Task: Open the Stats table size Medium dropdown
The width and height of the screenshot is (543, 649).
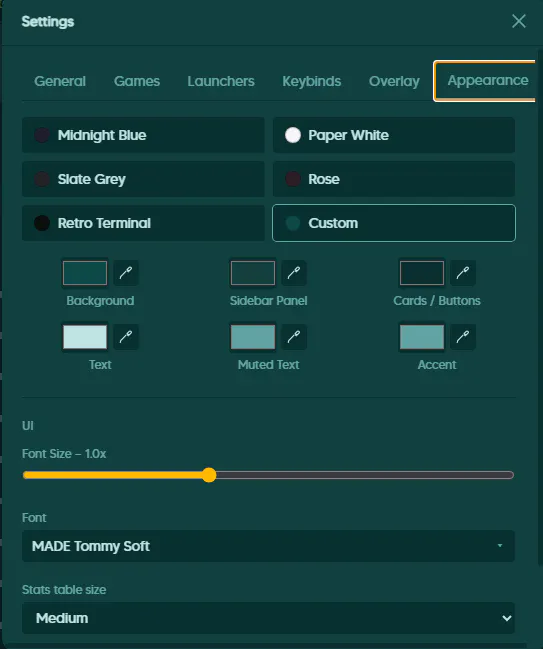Action: click(x=268, y=618)
